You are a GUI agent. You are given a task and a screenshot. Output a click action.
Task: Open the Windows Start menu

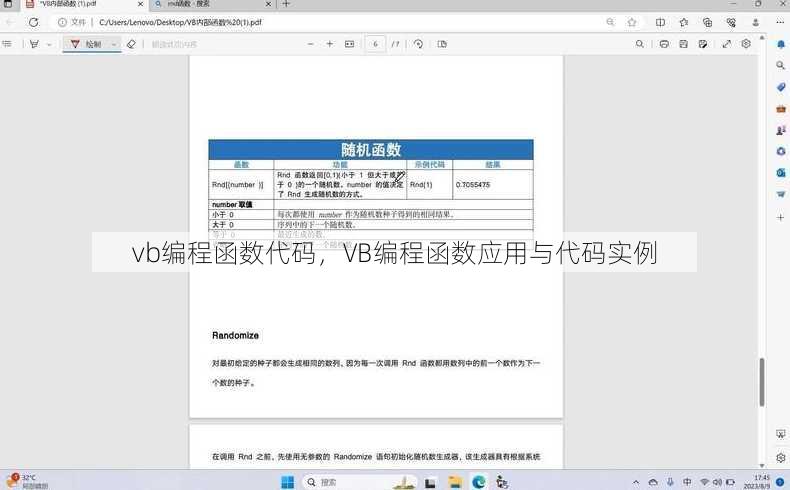point(288,482)
